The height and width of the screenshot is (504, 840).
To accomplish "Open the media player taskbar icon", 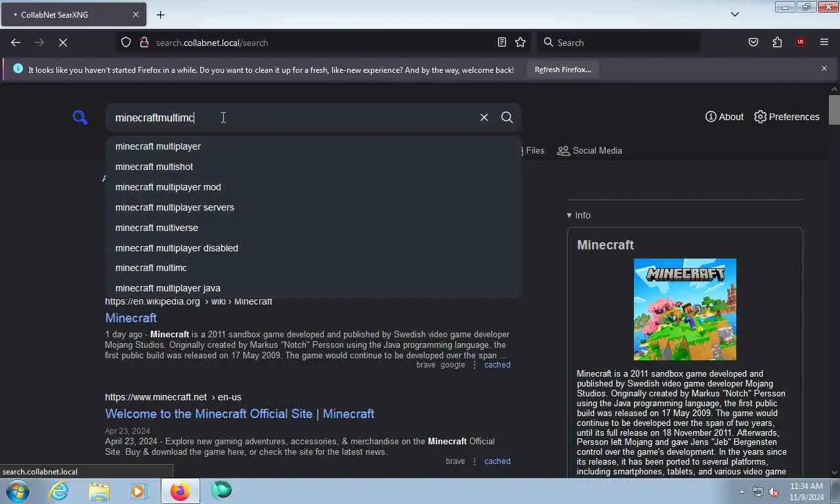I will 138,491.
